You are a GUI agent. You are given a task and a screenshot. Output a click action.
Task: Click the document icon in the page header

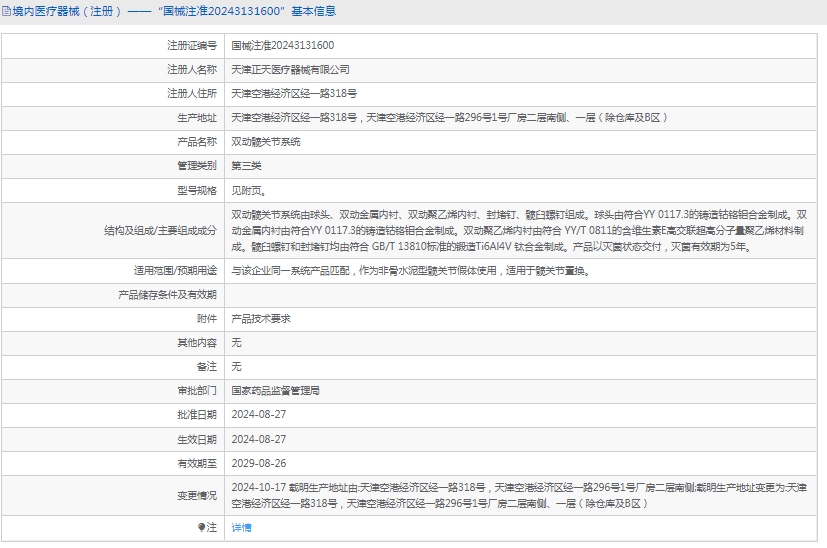(6, 12)
